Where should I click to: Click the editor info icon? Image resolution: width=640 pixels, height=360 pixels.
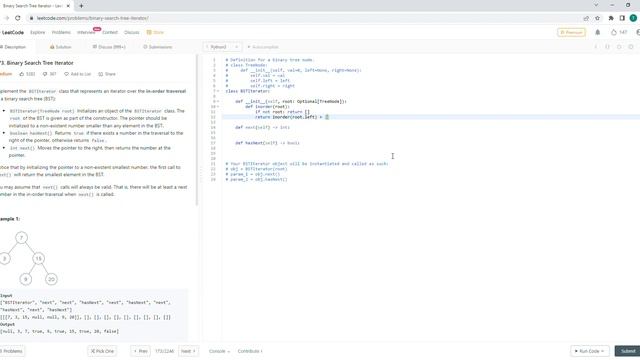tap(596, 47)
